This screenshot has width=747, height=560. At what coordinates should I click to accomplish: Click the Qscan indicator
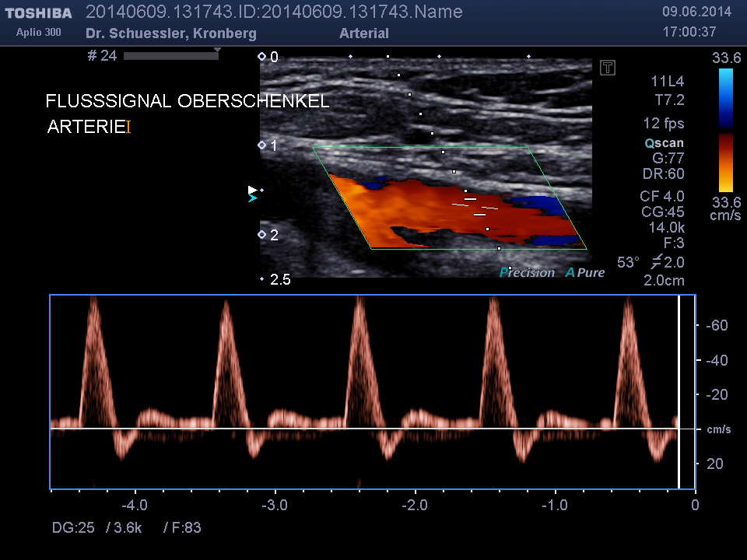664,142
